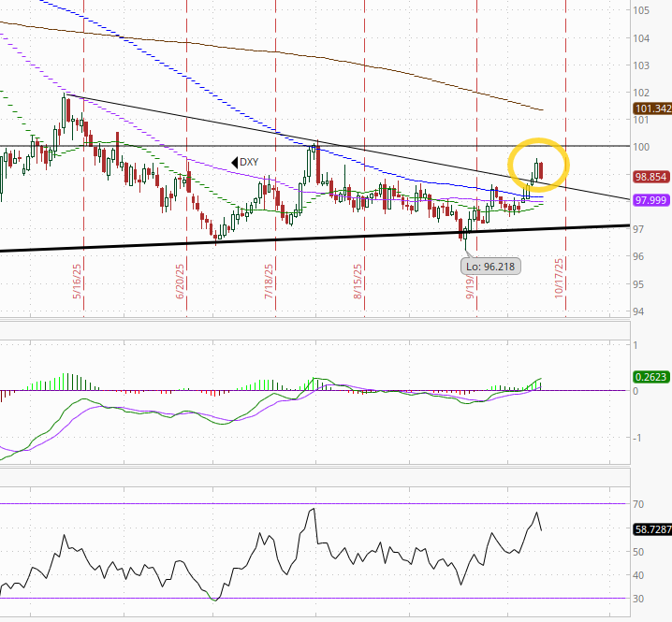Click the 105 price axis label
672x622 pixels.
(641, 10)
